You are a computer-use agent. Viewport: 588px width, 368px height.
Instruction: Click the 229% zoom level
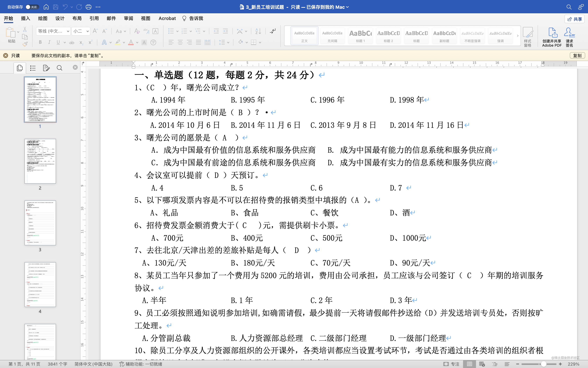[574, 364]
